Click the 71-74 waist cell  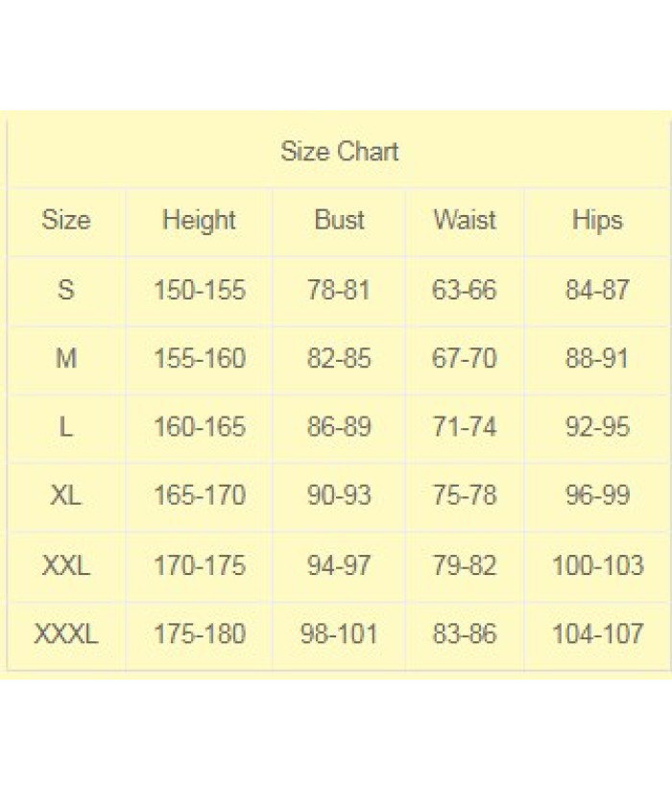[x=465, y=427]
